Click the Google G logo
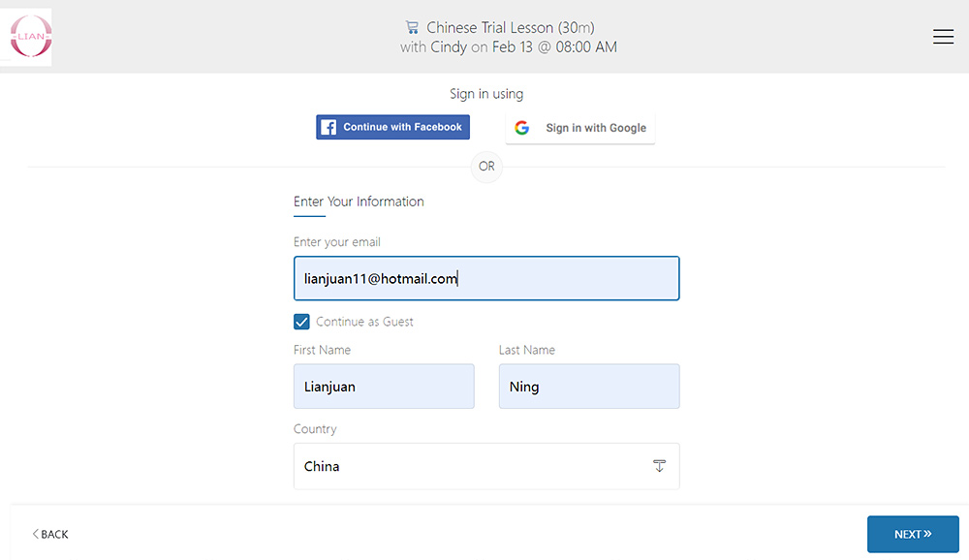 click(522, 127)
